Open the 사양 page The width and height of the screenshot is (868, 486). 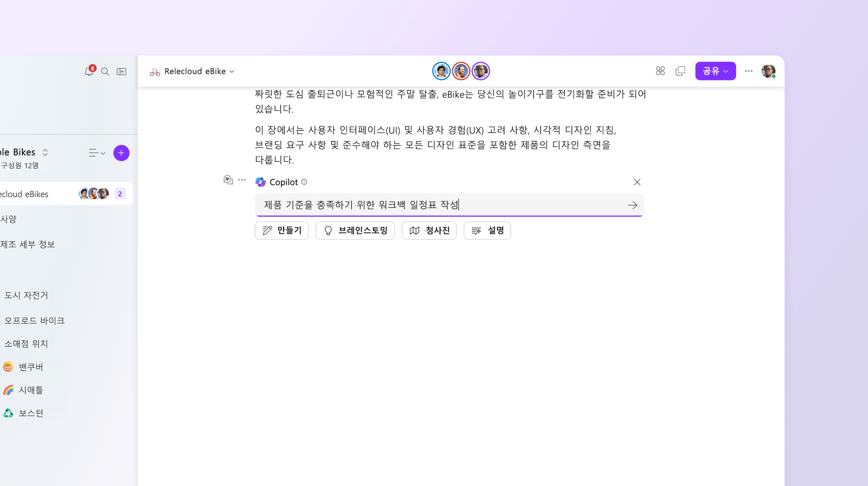[8, 219]
